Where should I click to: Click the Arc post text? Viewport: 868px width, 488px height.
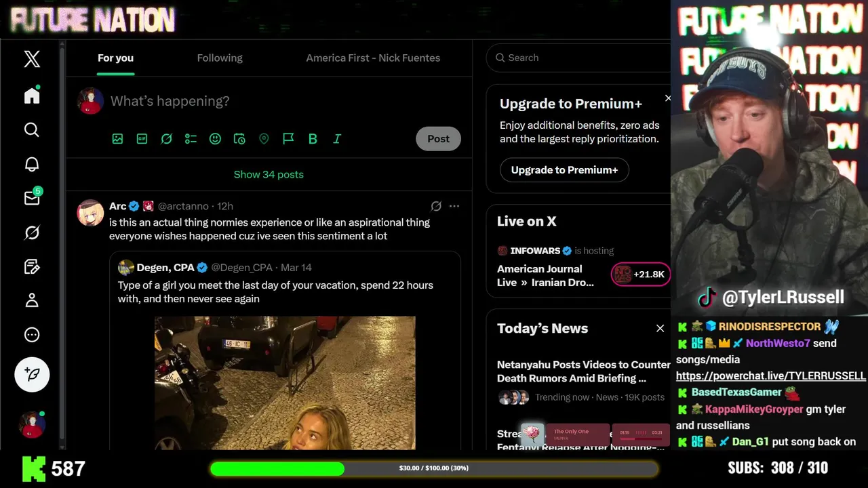[270, 229]
